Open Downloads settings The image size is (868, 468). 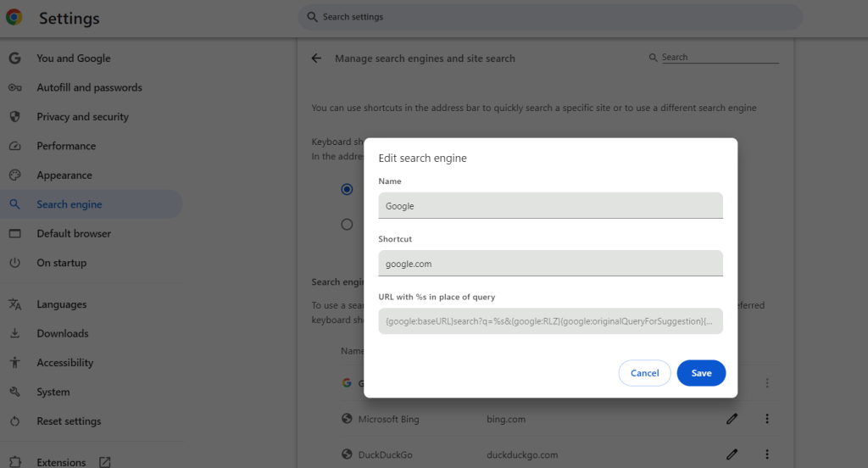[63, 333]
